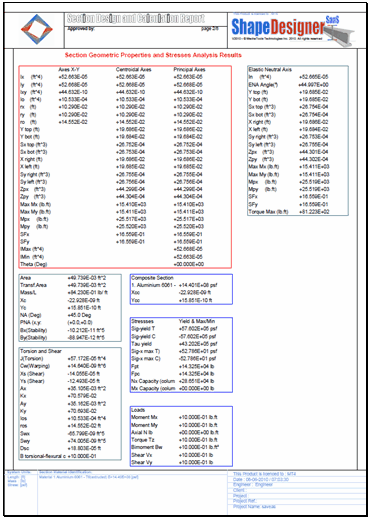Click the Stresses box heading
Viewport: 370px width, 520px height.
click(142, 321)
